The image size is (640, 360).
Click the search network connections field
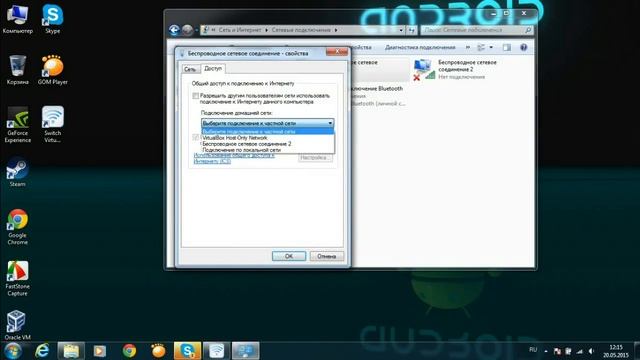pos(476,30)
